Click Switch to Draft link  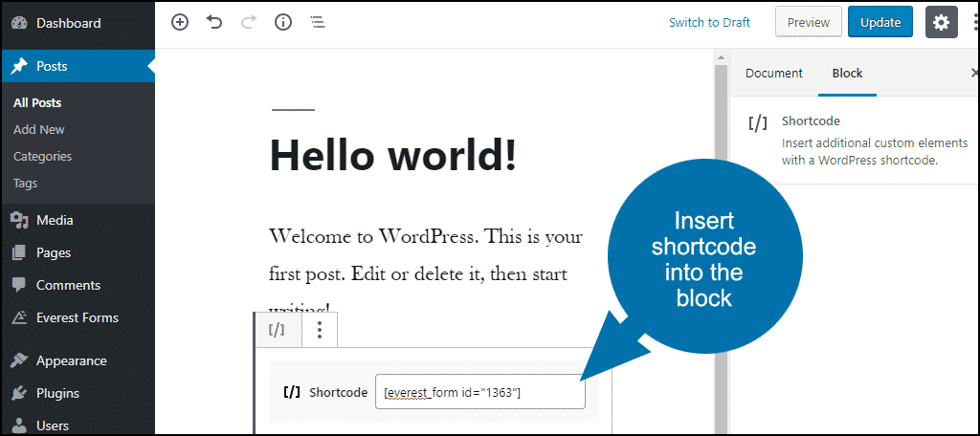click(x=709, y=23)
